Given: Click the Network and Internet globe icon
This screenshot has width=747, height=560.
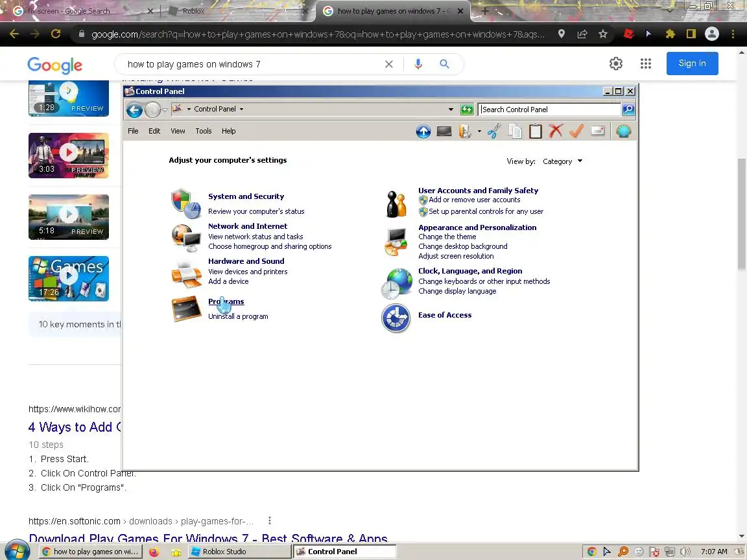Looking at the screenshot, I should pyautogui.click(x=186, y=237).
